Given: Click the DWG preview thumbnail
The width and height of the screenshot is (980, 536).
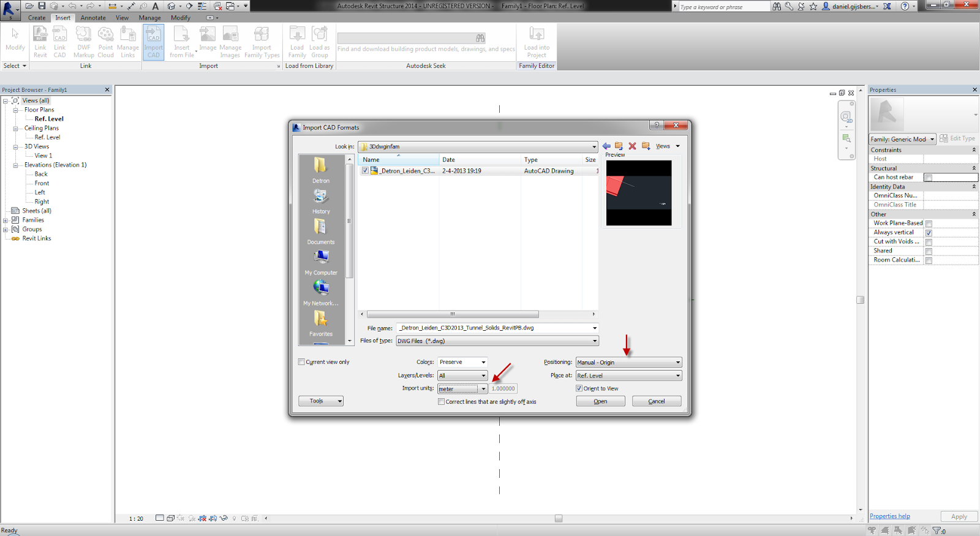Looking at the screenshot, I should click(x=639, y=193).
